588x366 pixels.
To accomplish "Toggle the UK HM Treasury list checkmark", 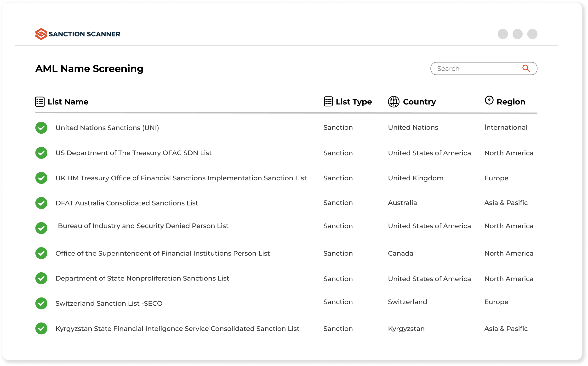I will tap(41, 178).
